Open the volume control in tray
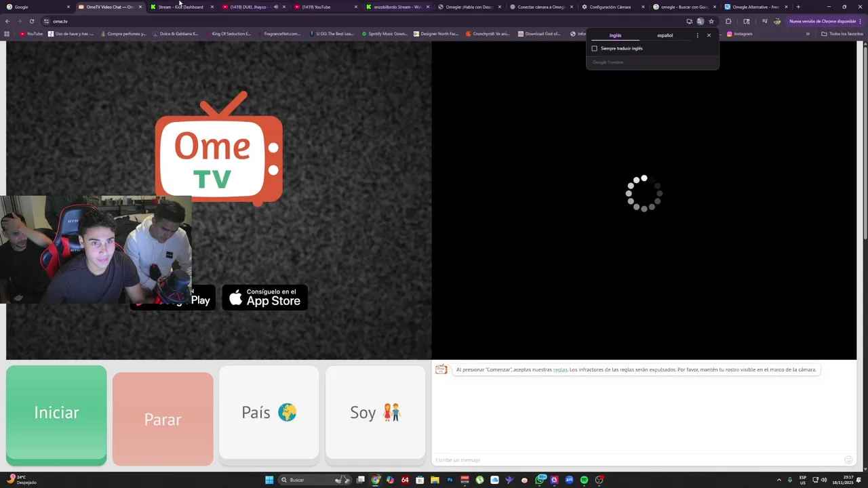The image size is (868, 488). click(824, 480)
